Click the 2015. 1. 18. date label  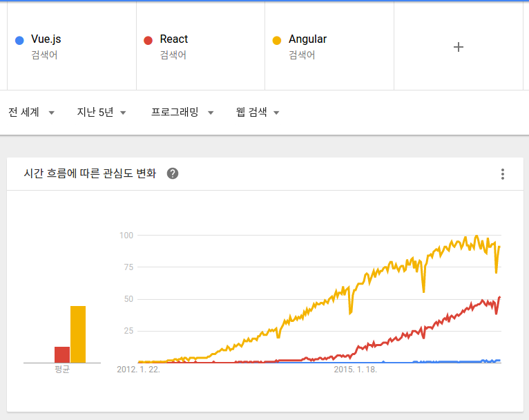pos(356,370)
